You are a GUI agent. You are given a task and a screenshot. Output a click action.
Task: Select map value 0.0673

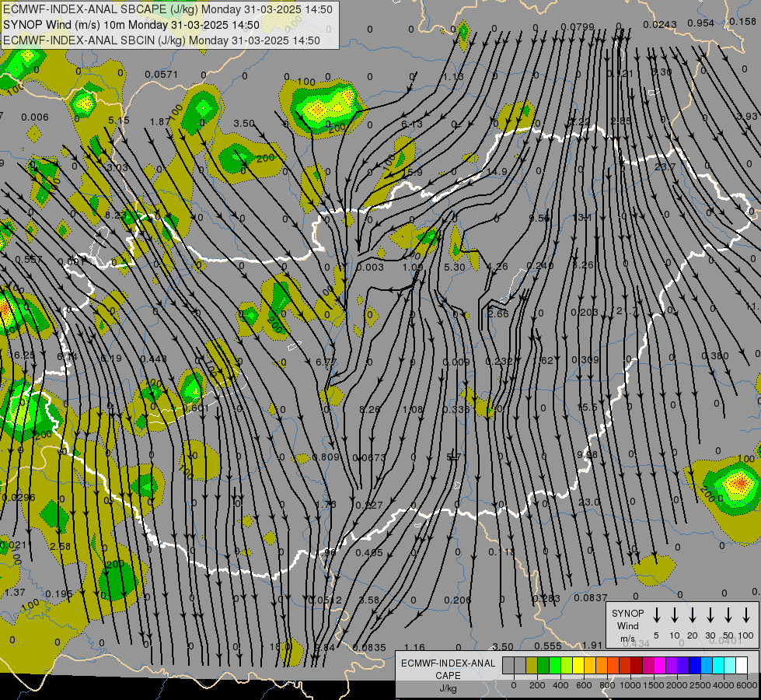point(369,457)
